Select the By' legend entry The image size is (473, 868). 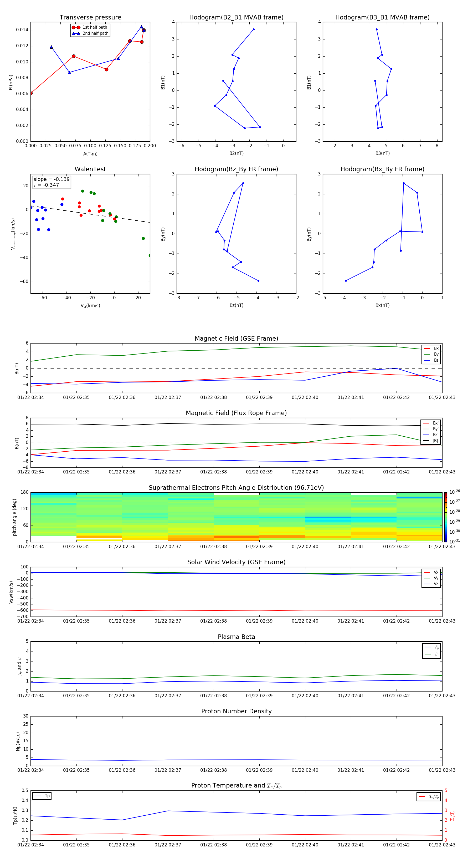[x=431, y=429]
